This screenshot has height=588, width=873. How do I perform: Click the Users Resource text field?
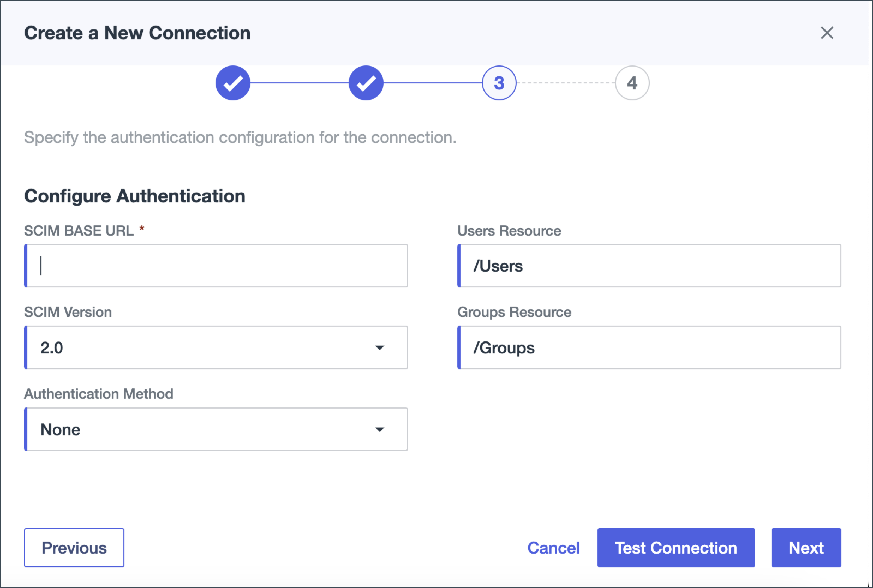tap(649, 266)
